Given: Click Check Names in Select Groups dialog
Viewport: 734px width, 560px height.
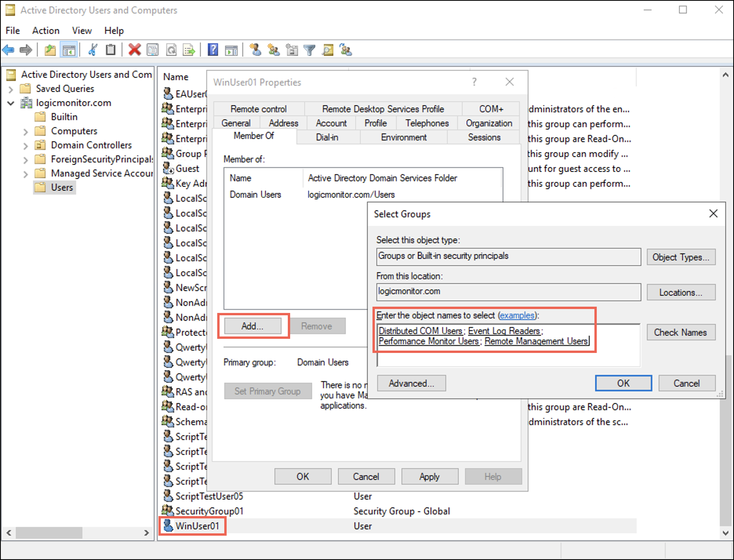Looking at the screenshot, I should click(x=680, y=332).
